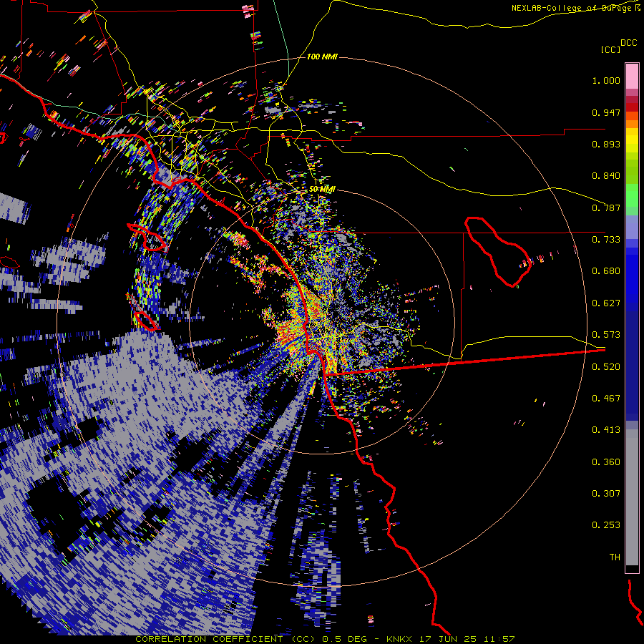Click the CORRELATION COEFFICIENT caption text

(209, 639)
